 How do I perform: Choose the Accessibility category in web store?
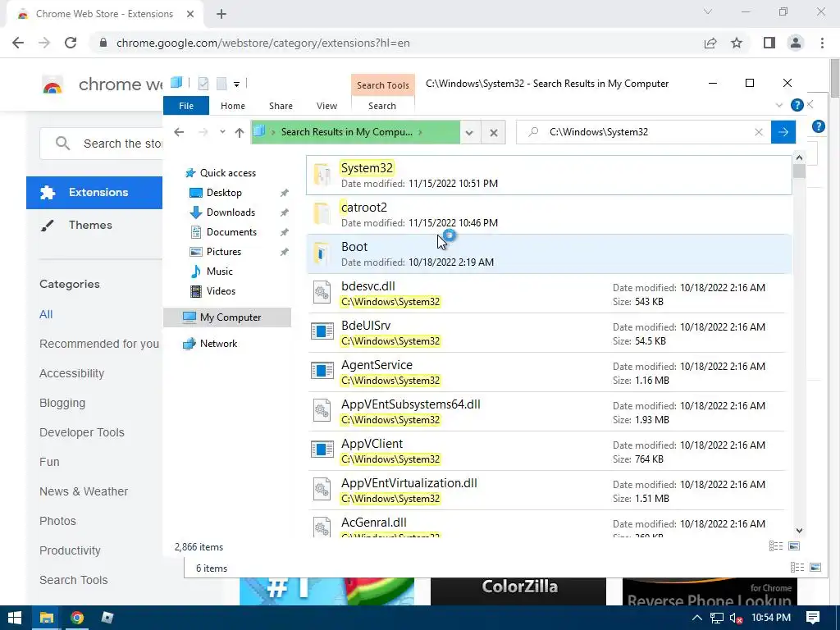coord(71,373)
